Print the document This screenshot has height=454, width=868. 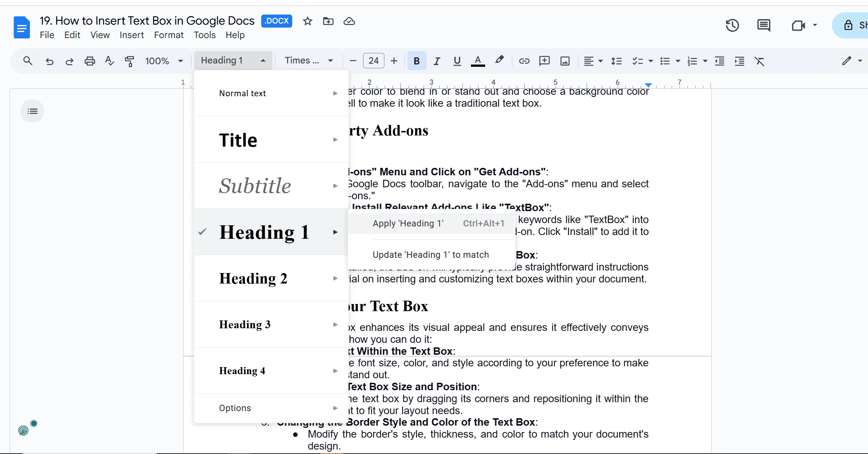pos(90,61)
